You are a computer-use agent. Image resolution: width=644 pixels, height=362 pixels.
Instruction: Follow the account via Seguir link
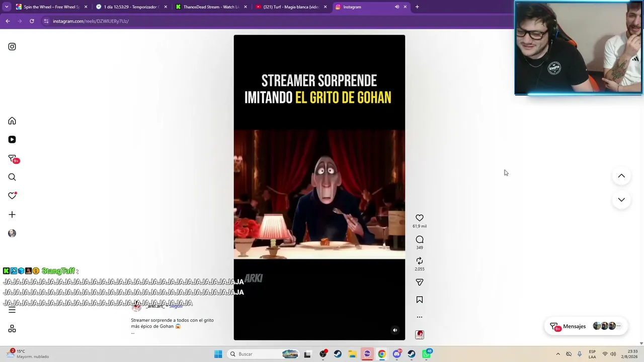(176, 306)
